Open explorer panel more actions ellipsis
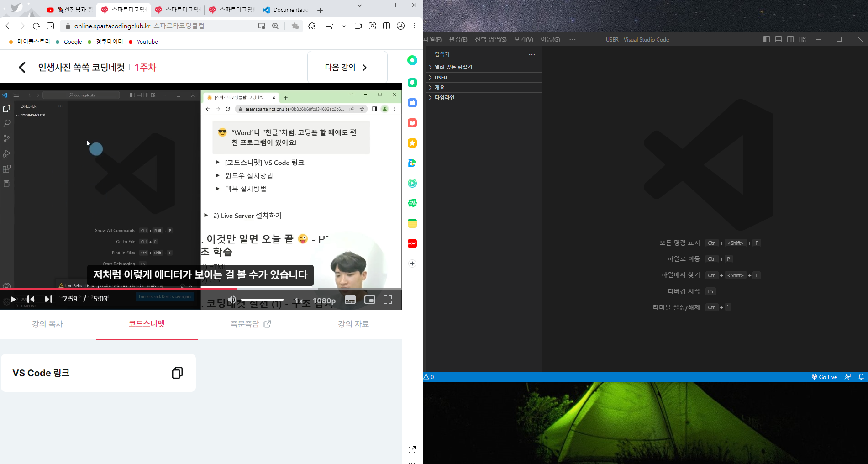Screen dimensions: 868x464 [x=532, y=54]
